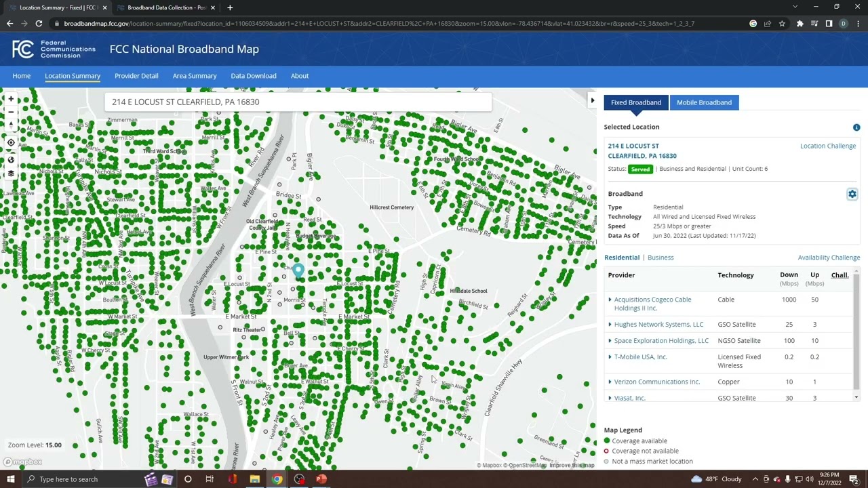This screenshot has width=868, height=488.
Task: Open broadband filter settings gear
Action: [x=852, y=195]
